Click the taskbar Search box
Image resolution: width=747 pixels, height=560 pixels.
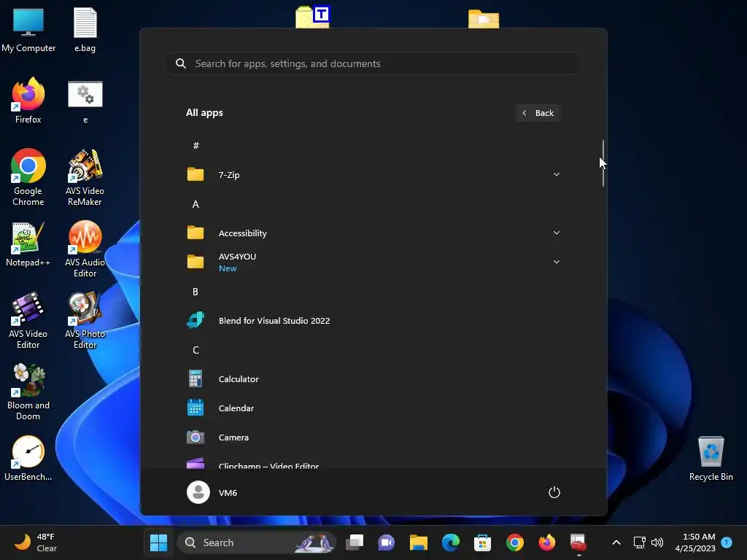point(257,542)
